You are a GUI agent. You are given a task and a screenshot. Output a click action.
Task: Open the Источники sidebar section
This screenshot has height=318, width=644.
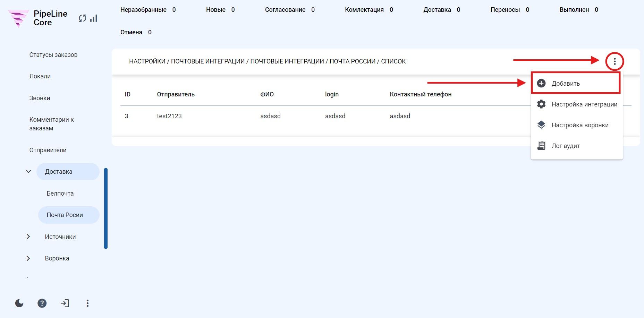pyautogui.click(x=60, y=237)
